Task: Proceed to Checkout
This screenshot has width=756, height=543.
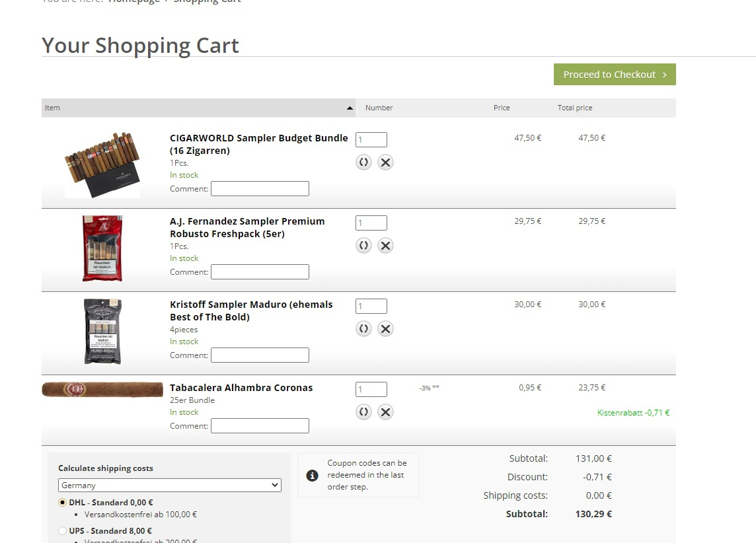Action: [615, 74]
